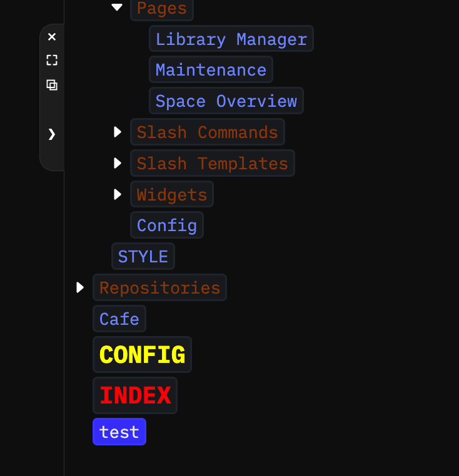Viewport: 459px width, 476px height.
Task: Click the Widgets folder label
Action: click(171, 194)
